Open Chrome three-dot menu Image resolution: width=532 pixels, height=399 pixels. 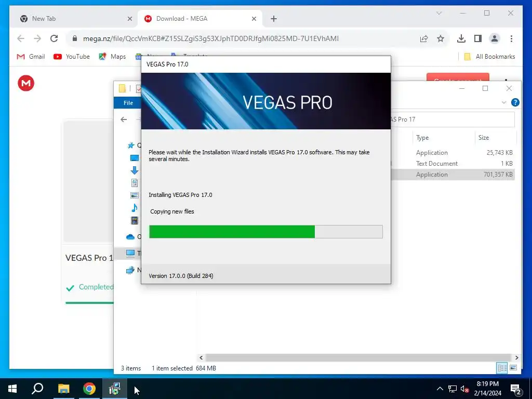point(511,38)
